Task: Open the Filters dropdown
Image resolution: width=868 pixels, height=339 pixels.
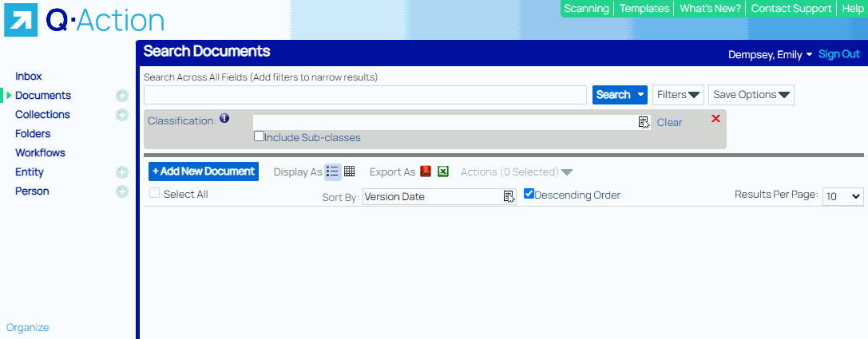Action: tap(678, 95)
